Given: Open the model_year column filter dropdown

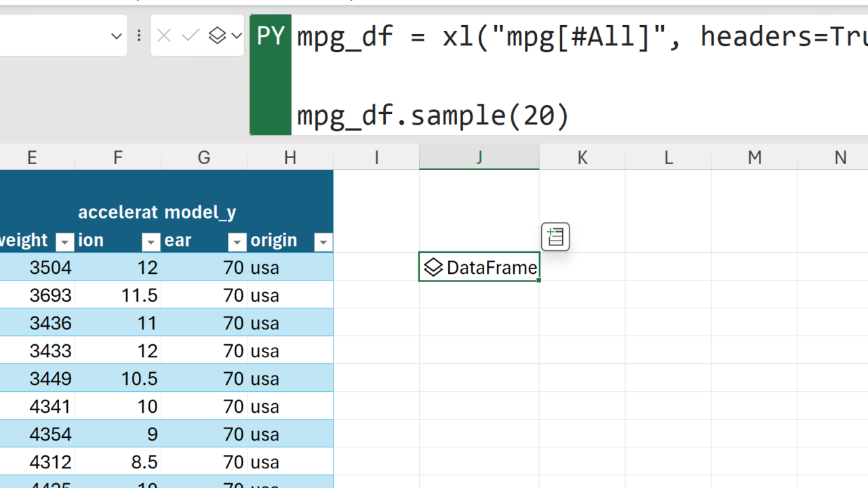Looking at the screenshot, I should [x=237, y=241].
